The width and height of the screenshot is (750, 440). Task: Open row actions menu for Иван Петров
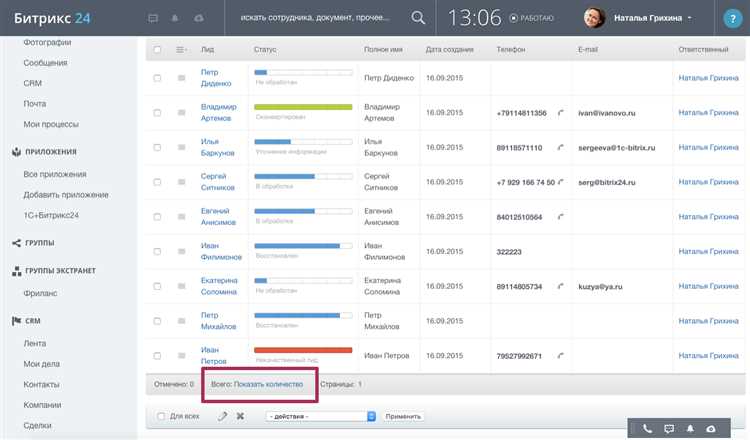point(181,356)
